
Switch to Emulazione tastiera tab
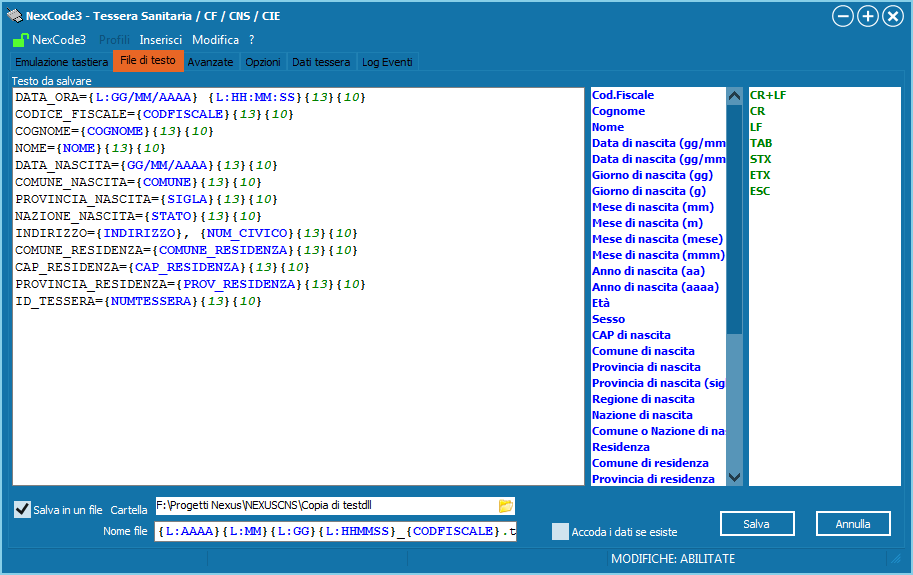click(x=61, y=62)
